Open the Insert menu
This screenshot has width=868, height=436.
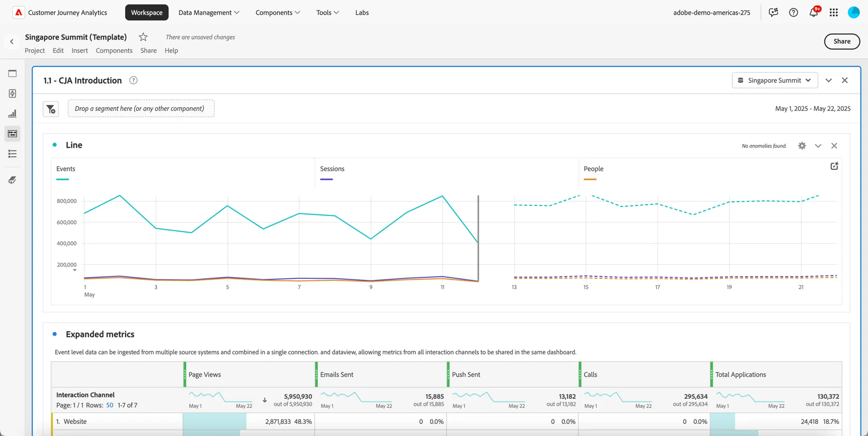pos(79,50)
